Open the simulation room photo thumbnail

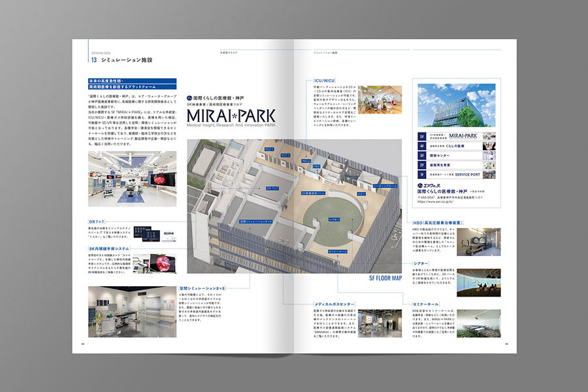(132, 312)
